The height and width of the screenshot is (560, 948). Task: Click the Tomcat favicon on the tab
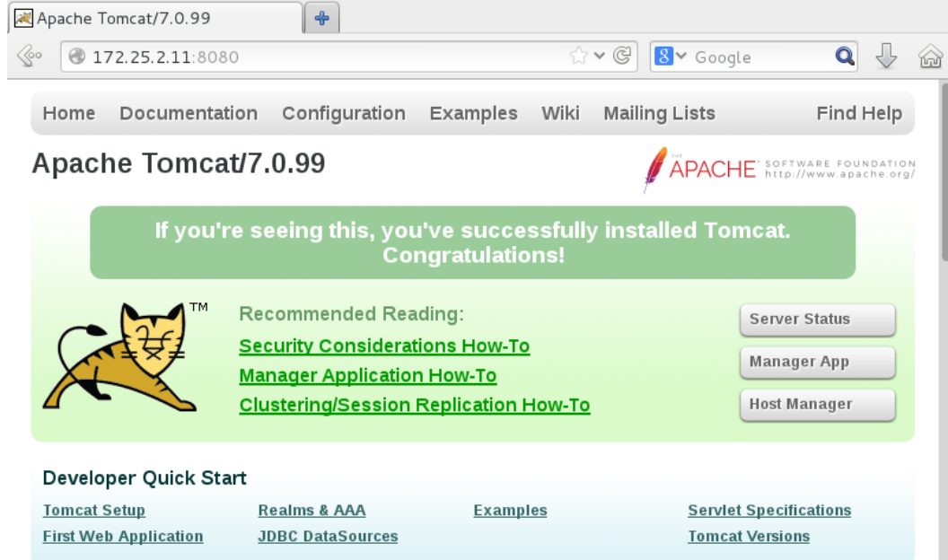(23, 18)
